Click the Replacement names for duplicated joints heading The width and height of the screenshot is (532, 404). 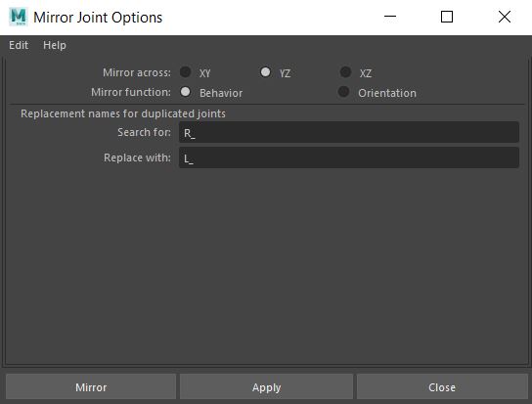pyautogui.click(x=123, y=113)
